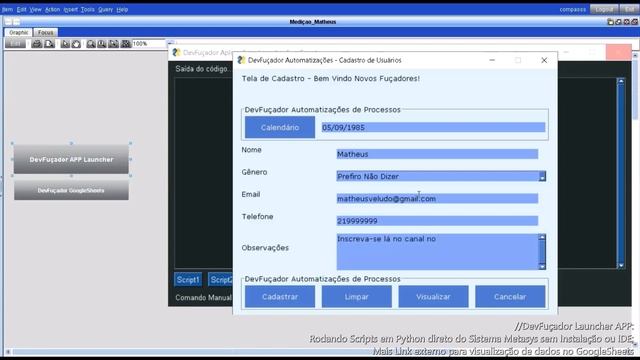Select the hand pan tool

[76, 44]
